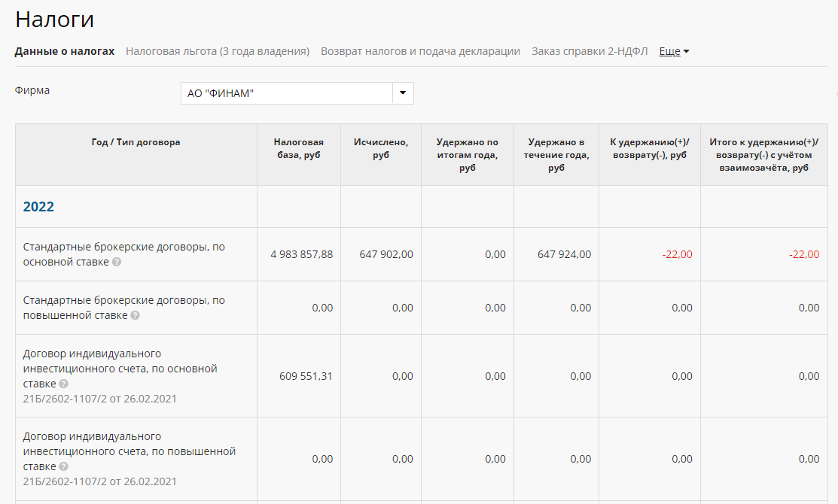Expand the "Еще" menu

(x=674, y=51)
